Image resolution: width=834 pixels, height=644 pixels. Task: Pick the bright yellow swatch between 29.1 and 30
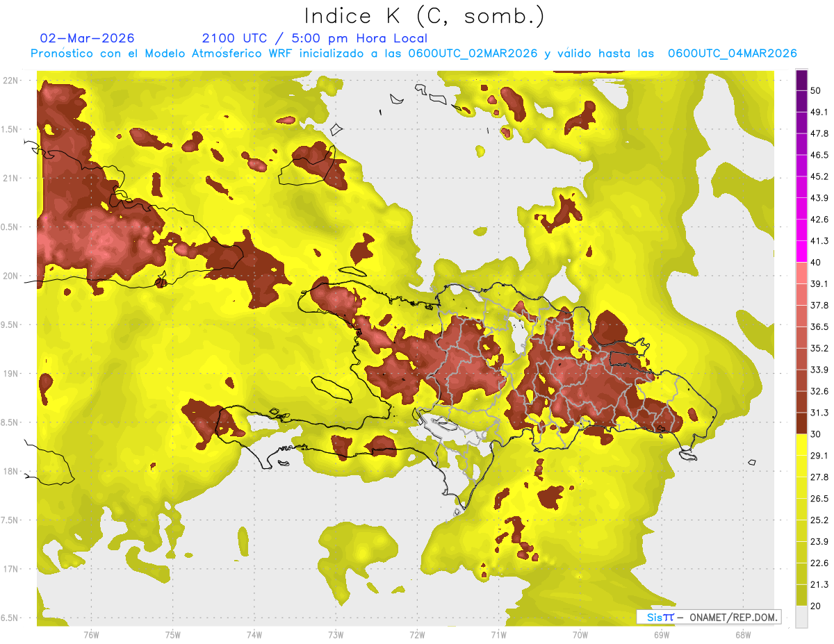pyautogui.click(x=801, y=445)
